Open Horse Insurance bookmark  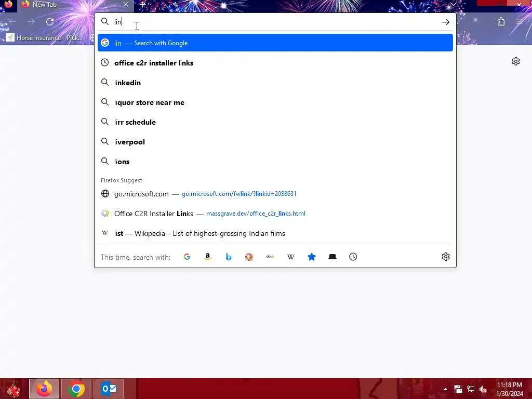tap(45, 37)
